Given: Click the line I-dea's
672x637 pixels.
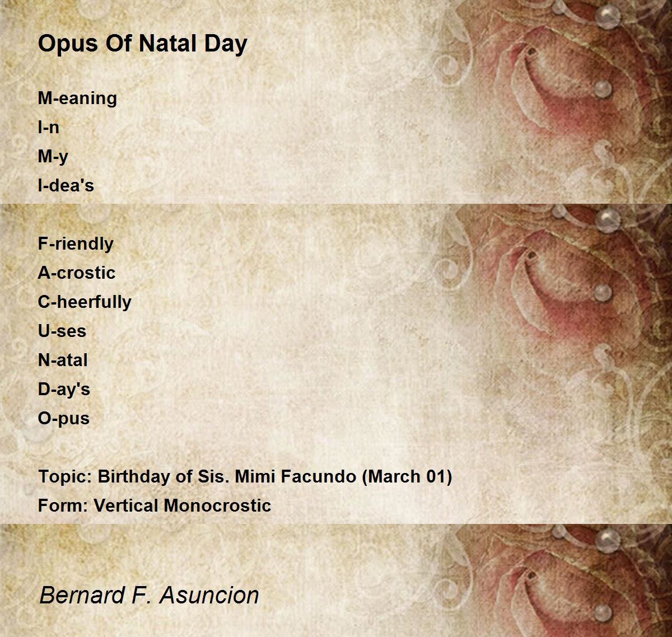Looking at the screenshot, I should 66,185.
